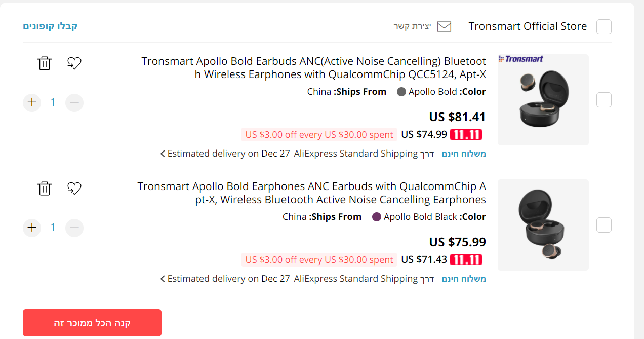The width and height of the screenshot is (644, 339).
Task: Click the purple Apollo Bold Black color swatch
Action: (377, 217)
